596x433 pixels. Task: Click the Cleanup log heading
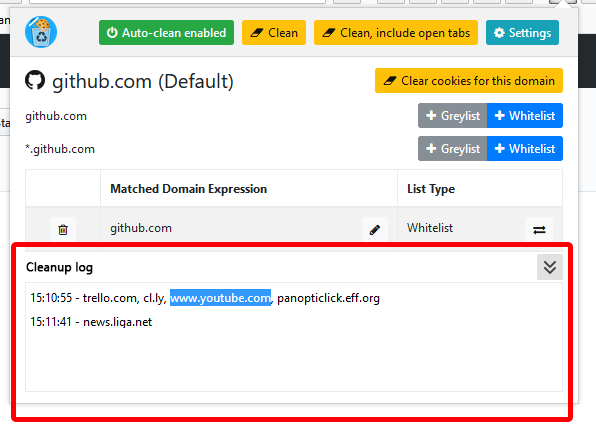pyautogui.click(x=59, y=267)
